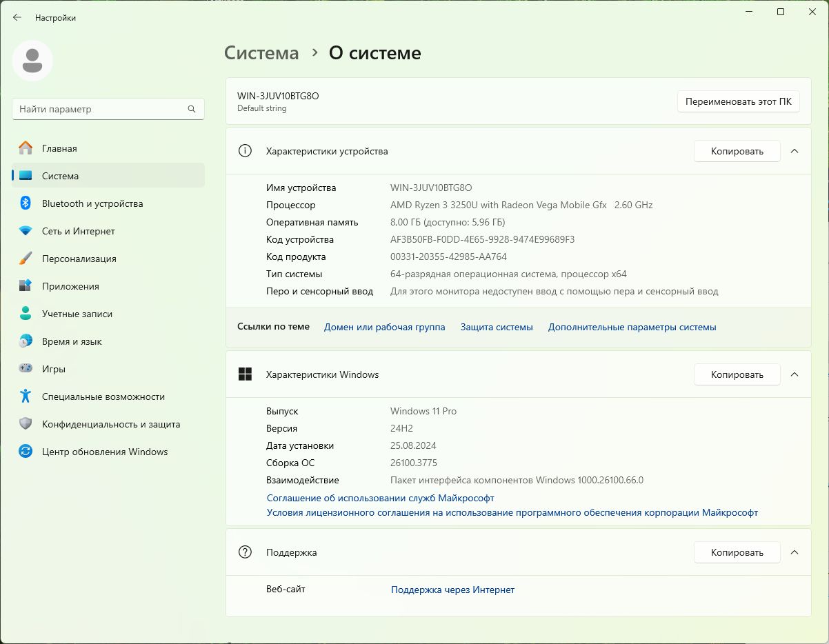This screenshot has width=829, height=644.
Task: Click the Windows 11 Pro edition value
Action: (423, 411)
